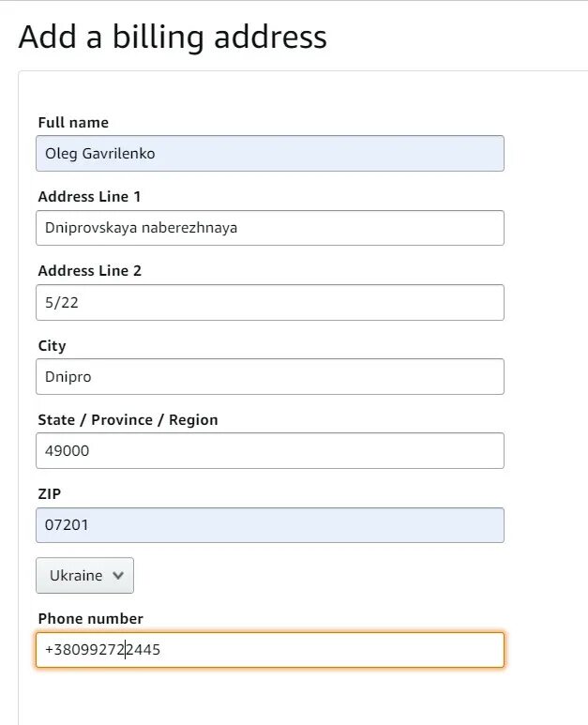Click the "Full name" label
This screenshot has width=588, height=725.
(x=73, y=123)
